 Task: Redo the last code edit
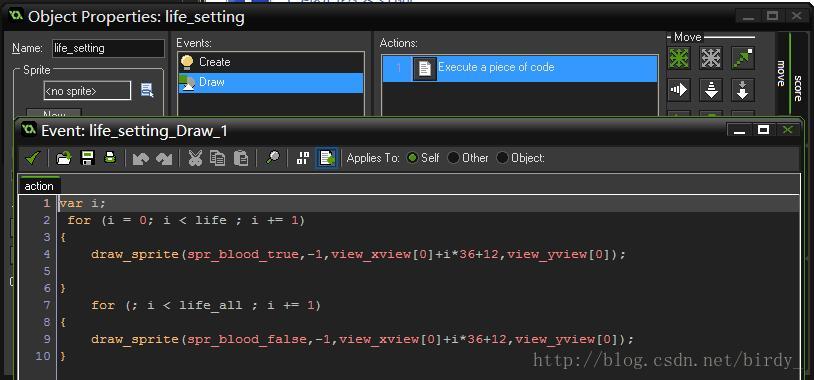(x=164, y=158)
